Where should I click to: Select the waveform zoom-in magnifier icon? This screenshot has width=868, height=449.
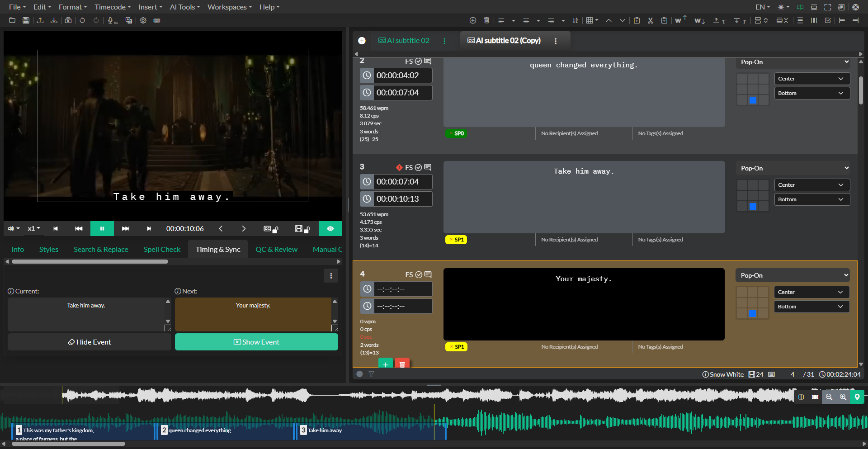843,397
